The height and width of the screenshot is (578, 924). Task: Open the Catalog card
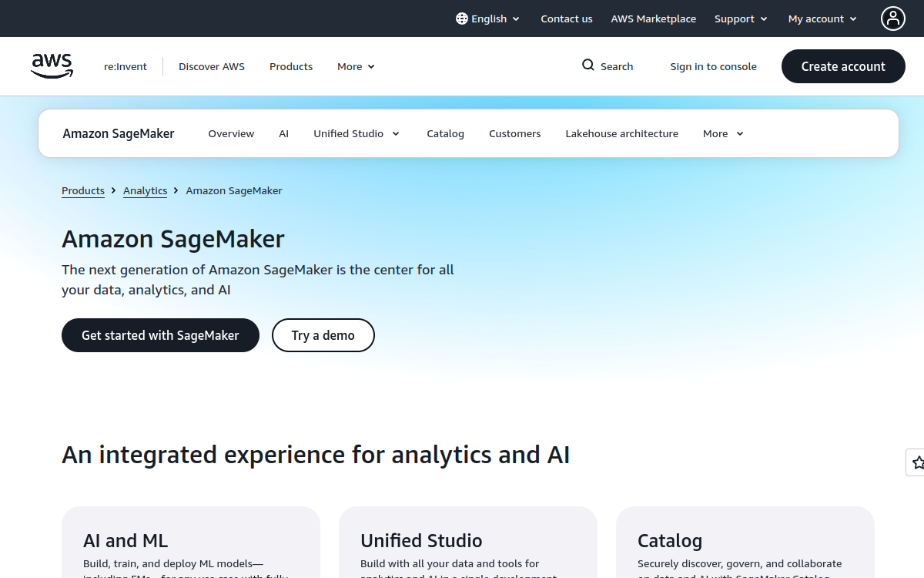click(745, 542)
